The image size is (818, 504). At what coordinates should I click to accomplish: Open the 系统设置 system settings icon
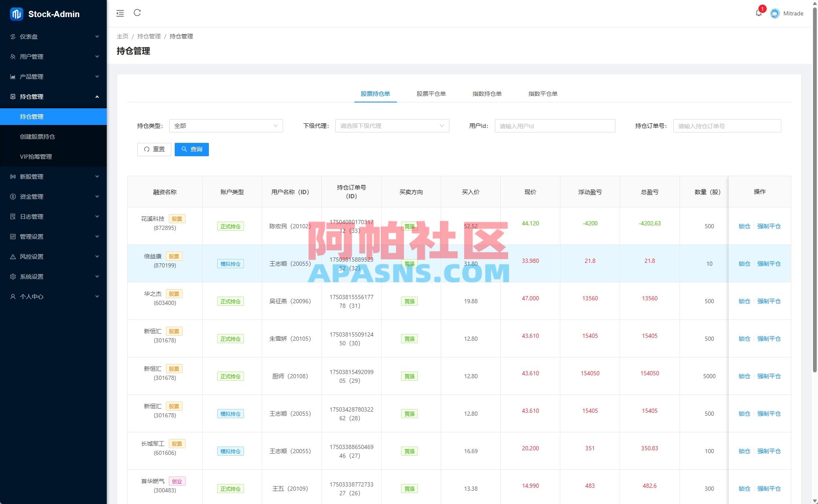(13, 276)
